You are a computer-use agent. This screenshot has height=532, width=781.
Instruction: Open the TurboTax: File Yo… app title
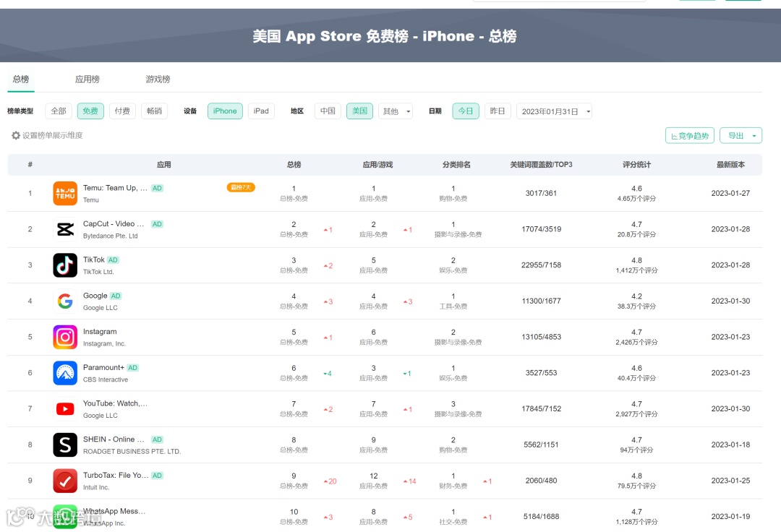116,476
